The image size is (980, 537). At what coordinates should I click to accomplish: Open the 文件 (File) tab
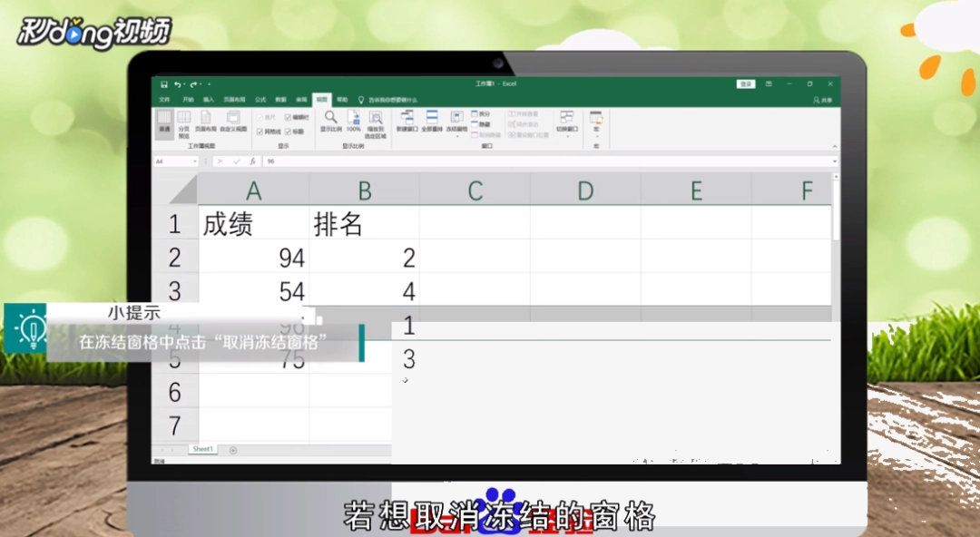point(164,100)
